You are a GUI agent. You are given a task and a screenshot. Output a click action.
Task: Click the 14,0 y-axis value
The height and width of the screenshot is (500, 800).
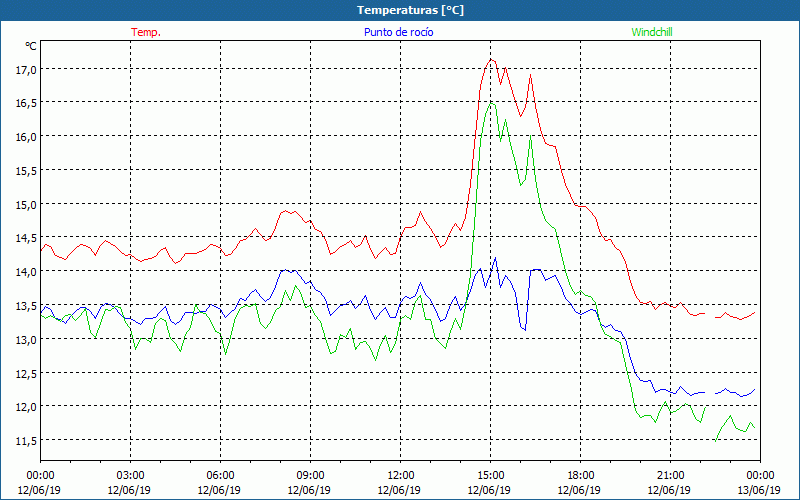pos(26,272)
